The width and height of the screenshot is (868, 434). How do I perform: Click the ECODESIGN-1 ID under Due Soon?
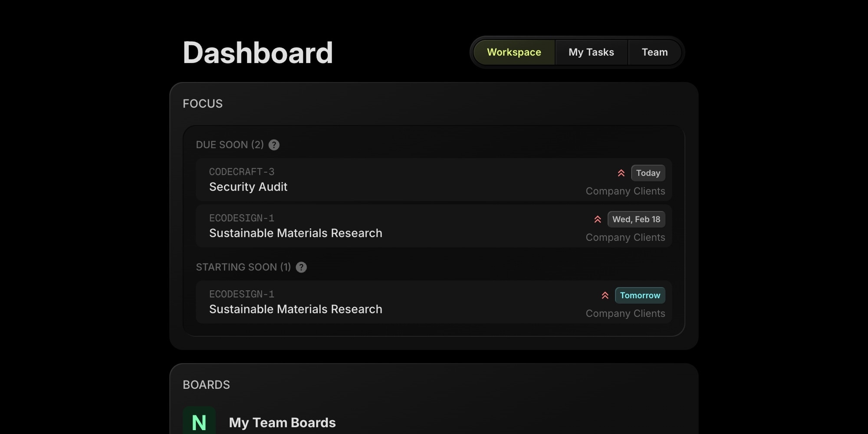(242, 218)
